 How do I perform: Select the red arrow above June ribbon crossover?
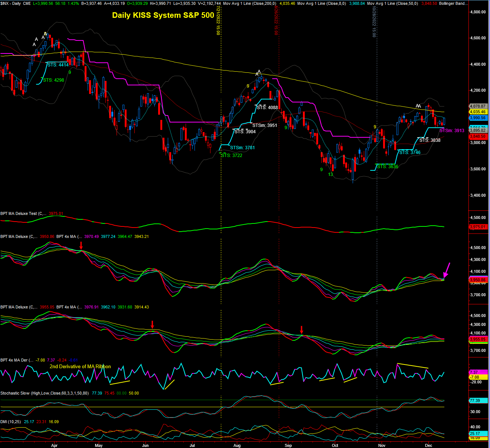click(x=152, y=325)
